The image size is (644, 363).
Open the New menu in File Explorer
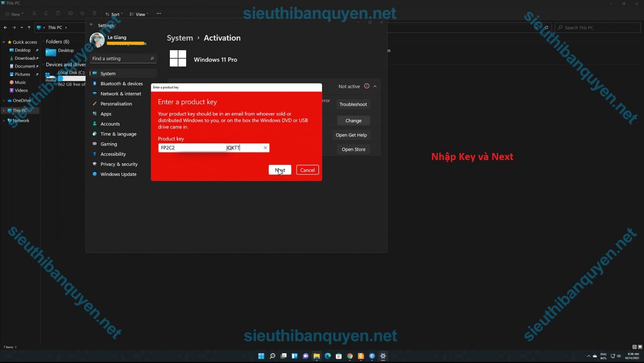(x=14, y=14)
